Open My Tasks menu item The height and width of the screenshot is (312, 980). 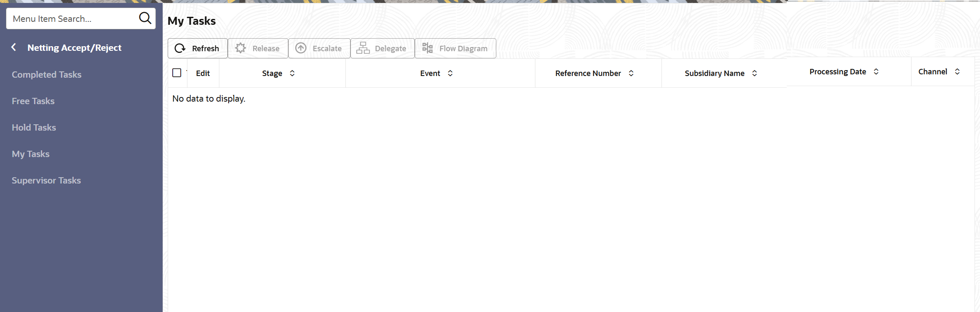(31, 154)
